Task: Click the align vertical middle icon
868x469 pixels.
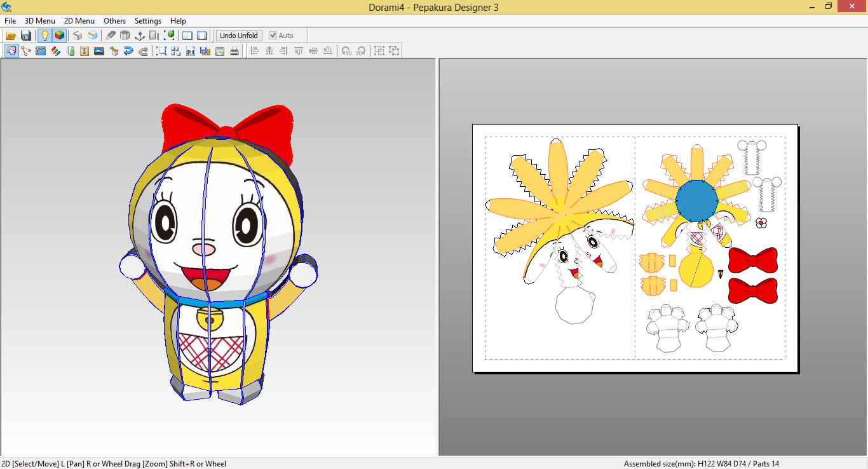Action: pyautogui.click(x=313, y=51)
